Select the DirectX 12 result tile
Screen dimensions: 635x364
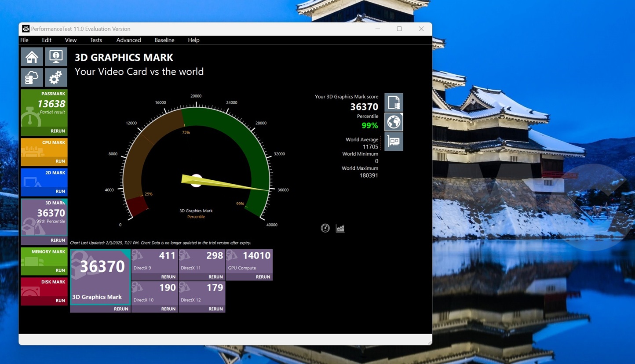pyautogui.click(x=202, y=295)
